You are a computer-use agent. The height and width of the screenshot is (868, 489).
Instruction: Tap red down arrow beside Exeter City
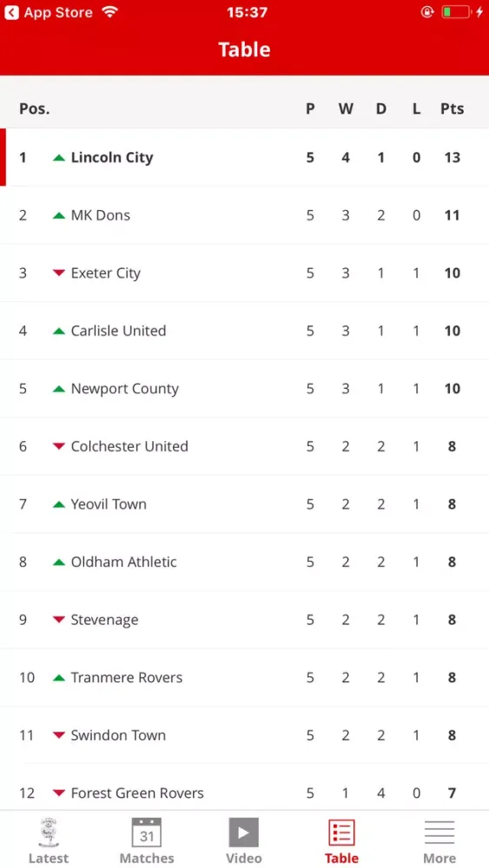pyautogui.click(x=59, y=273)
